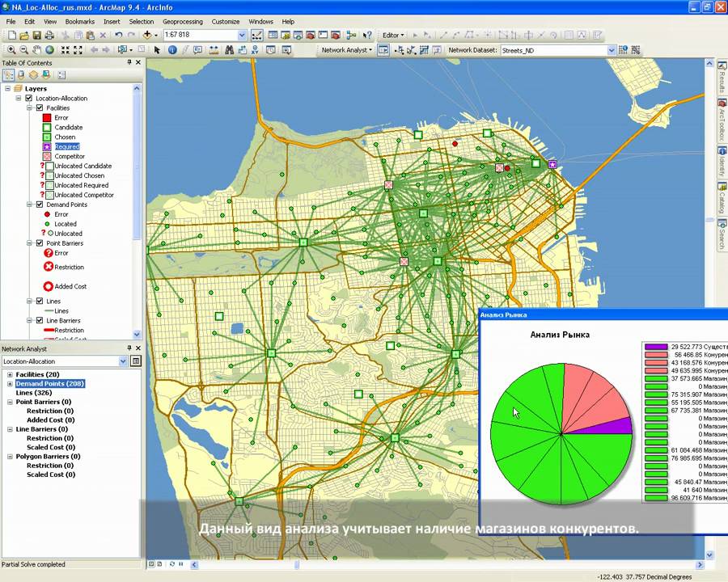The height and width of the screenshot is (582, 728).
Task: Toggle the Network Analyst window button
Action: point(383,49)
